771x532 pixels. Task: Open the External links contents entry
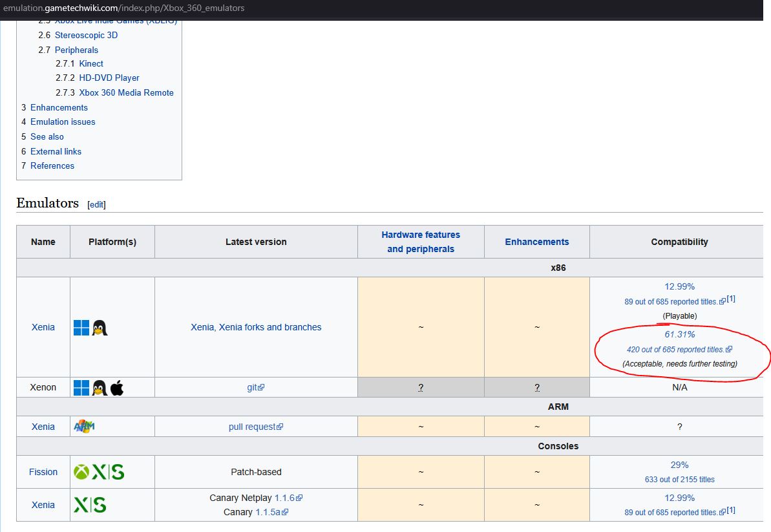click(56, 151)
